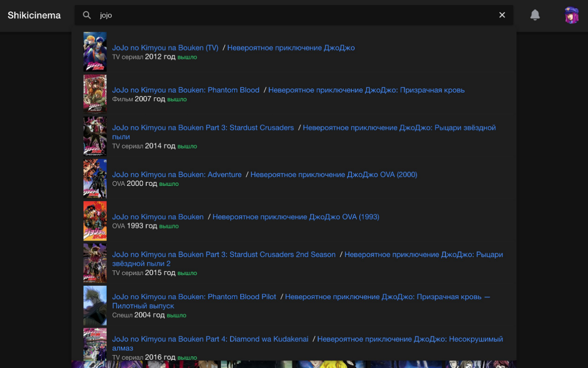Click poster thumbnail for JoJo (TV) 2012
This screenshot has height=368, width=588.
(95, 52)
